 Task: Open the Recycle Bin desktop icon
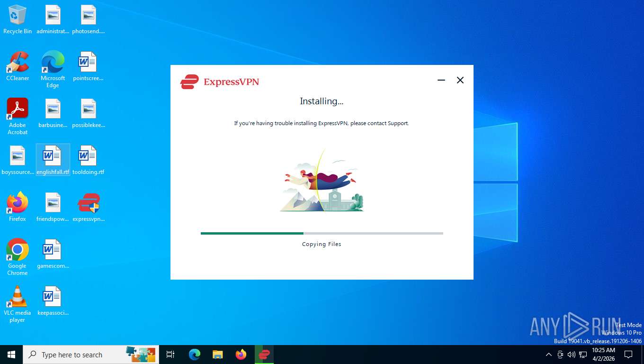[x=18, y=19]
